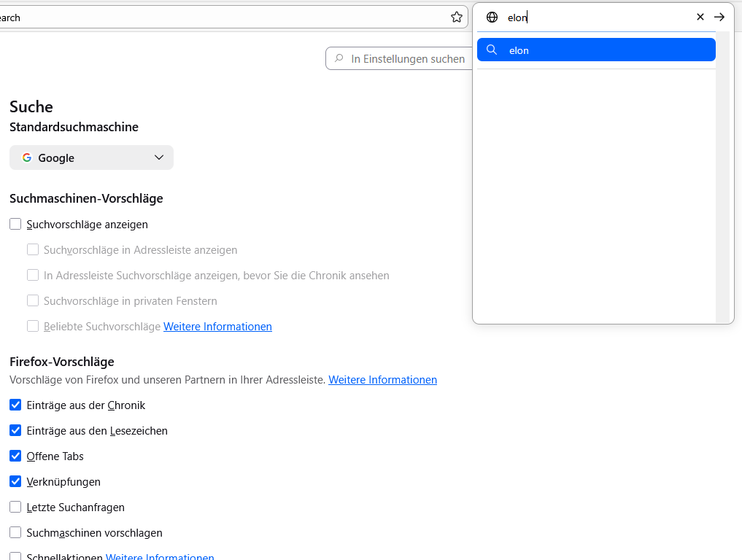The height and width of the screenshot is (560, 742).
Task: Click the magnifier icon beside elon suggestion
Action: click(492, 50)
